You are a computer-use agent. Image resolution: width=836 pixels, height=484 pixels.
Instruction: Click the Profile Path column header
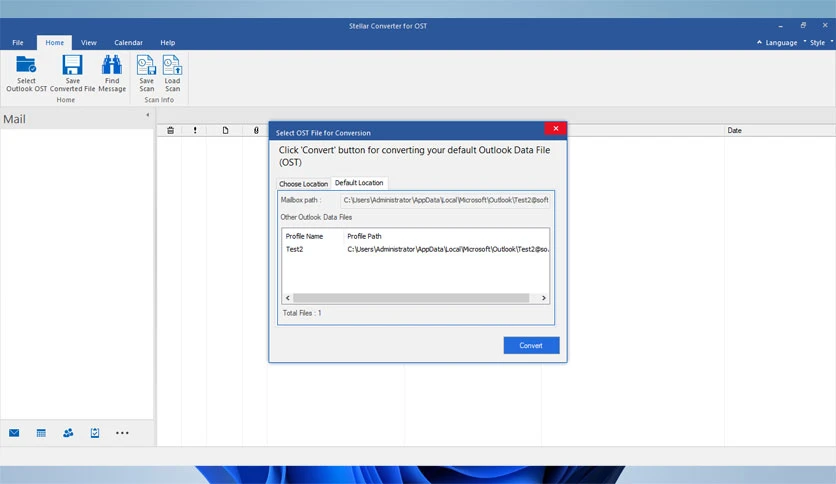point(364,236)
